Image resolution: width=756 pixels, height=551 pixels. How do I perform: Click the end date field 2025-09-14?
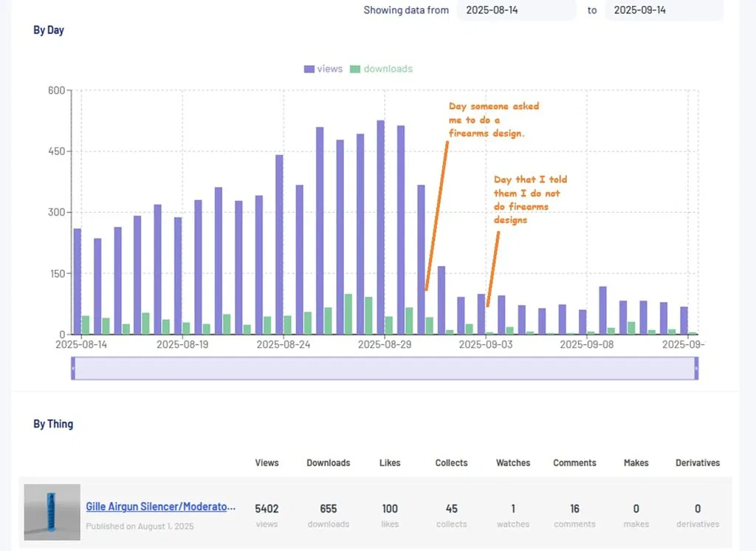[x=663, y=10]
